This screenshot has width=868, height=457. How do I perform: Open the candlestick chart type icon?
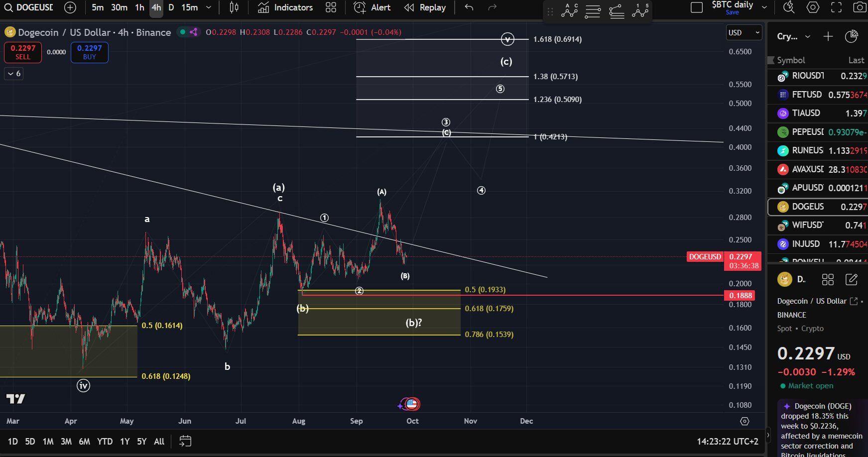tap(234, 7)
